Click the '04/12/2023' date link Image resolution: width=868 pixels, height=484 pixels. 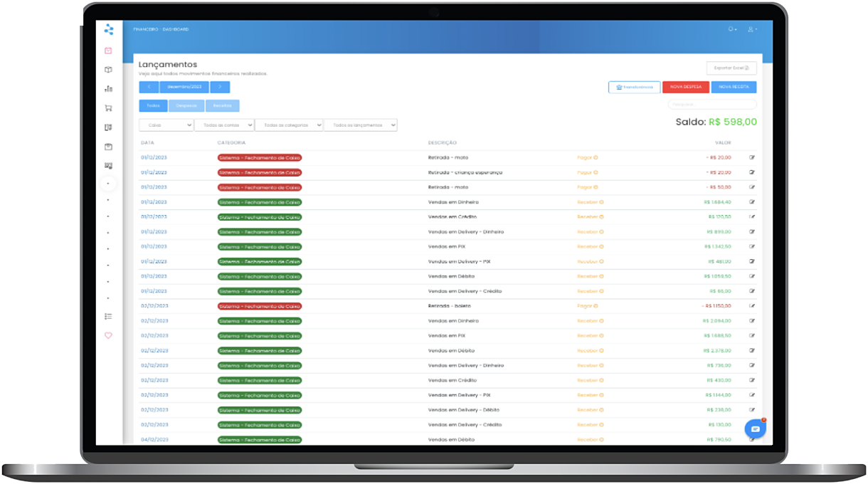[154, 440]
